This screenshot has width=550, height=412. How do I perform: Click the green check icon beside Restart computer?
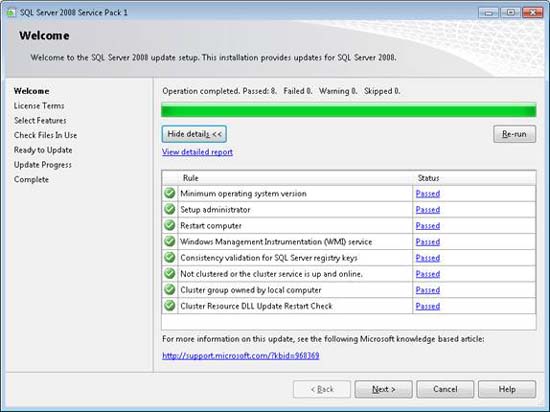(170, 225)
